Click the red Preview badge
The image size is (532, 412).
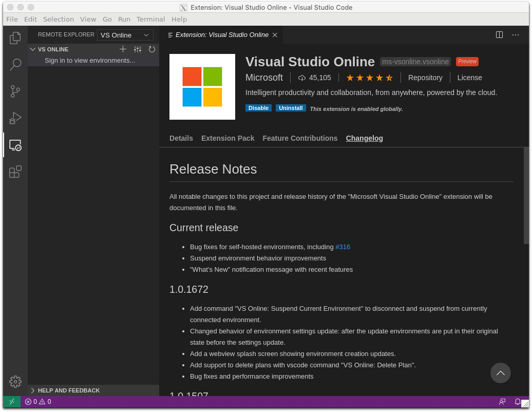(467, 62)
